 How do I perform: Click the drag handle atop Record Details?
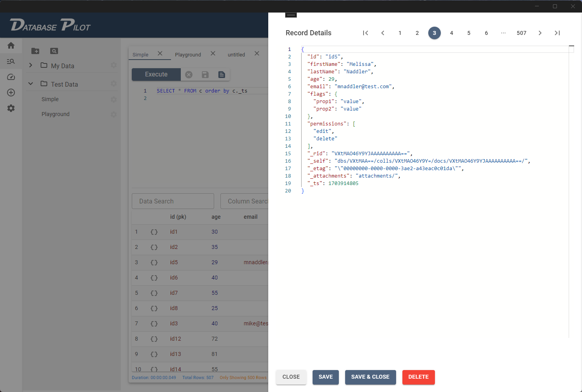tap(291, 15)
